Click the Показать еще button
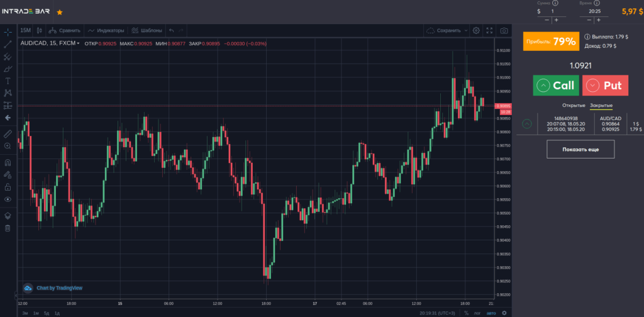Screen dimensions: 644x317 point(580,149)
